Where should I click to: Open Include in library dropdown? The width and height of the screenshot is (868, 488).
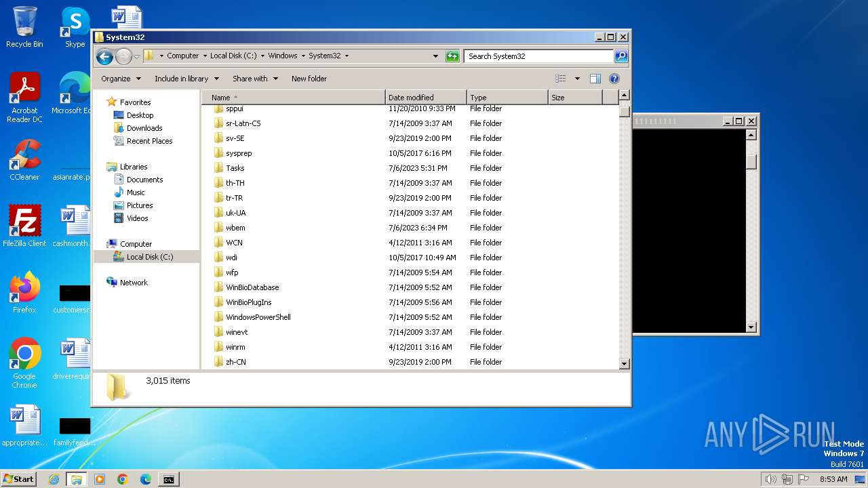tap(186, 79)
